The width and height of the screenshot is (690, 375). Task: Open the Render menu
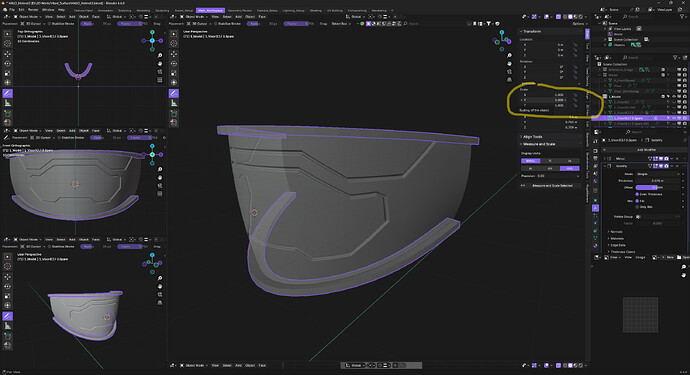[x=33, y=10]
